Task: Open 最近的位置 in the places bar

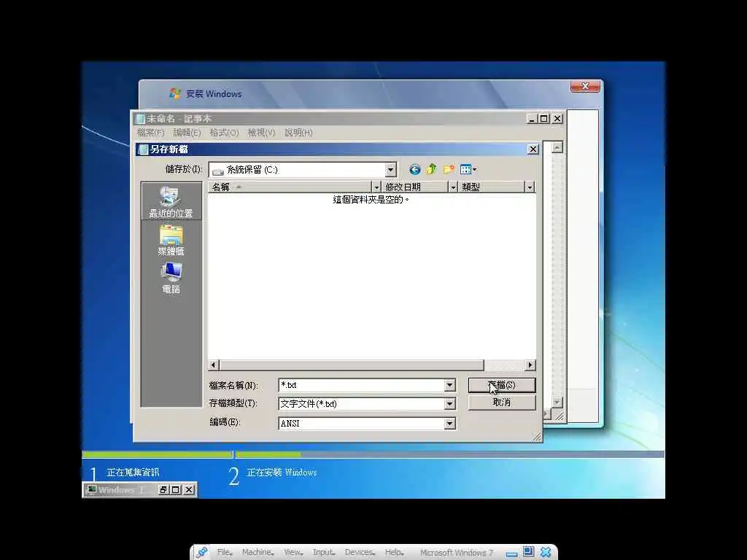Action: click(171, 202)
